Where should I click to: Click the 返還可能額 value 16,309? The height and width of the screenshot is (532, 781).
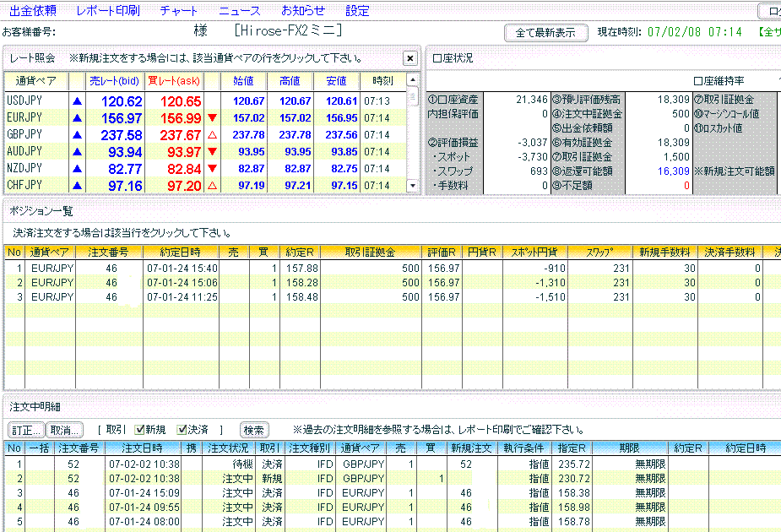[674, 171]
